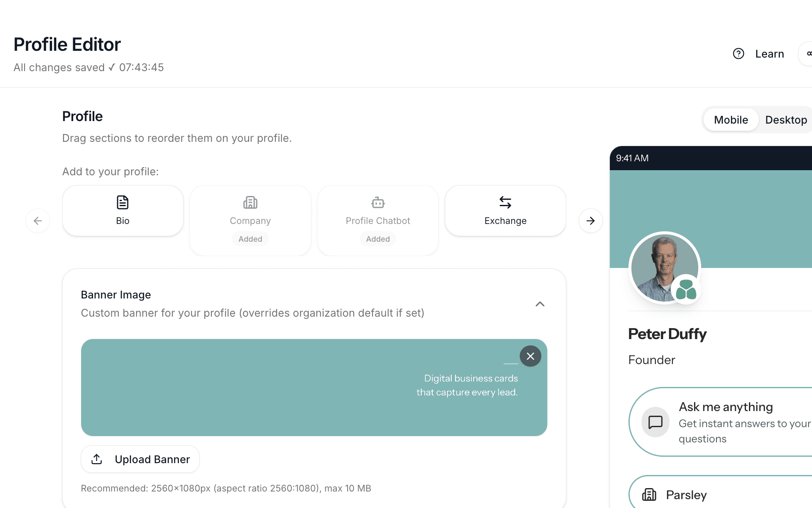The height and width of the screenshot is (508, 812).
Task: Click the Company section building icon
Action: tap(250, 202)
